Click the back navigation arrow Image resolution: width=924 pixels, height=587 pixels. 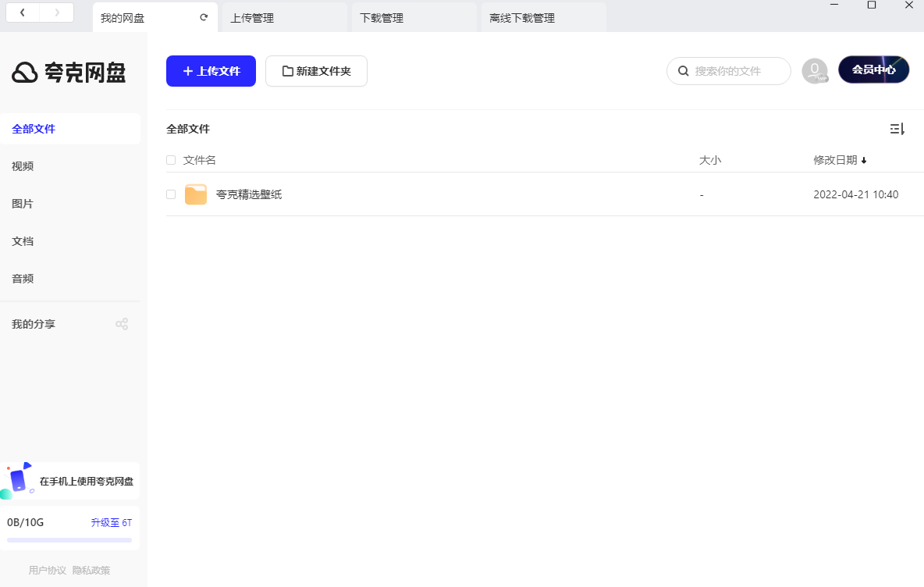(x=22, y=12)
